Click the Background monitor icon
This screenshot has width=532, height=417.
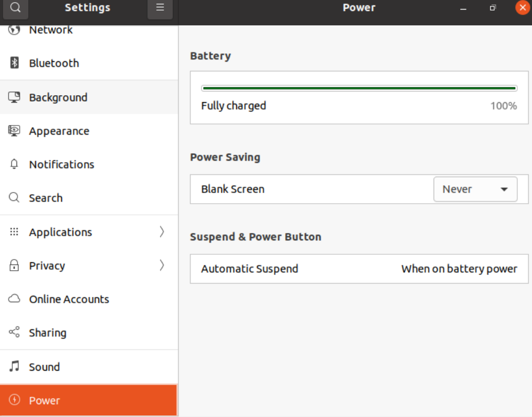coord(14,97)
